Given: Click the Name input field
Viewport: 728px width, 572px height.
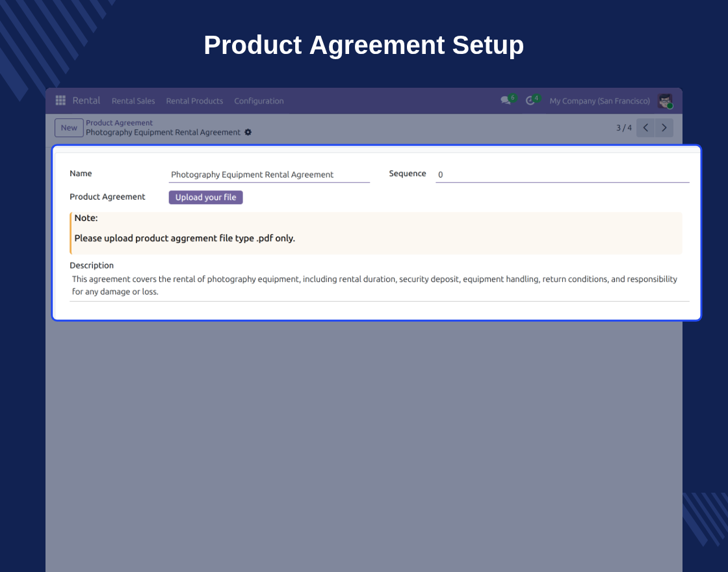Looking at the screenshot, I should (269, 175).
